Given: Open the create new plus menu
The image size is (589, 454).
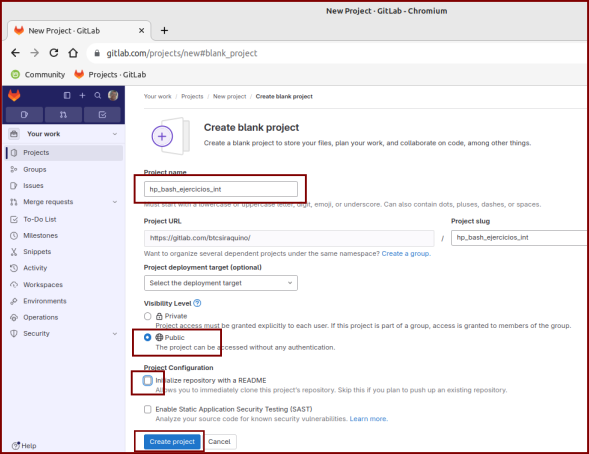Looking at the screenshot, I should click(x=82, y=95).
